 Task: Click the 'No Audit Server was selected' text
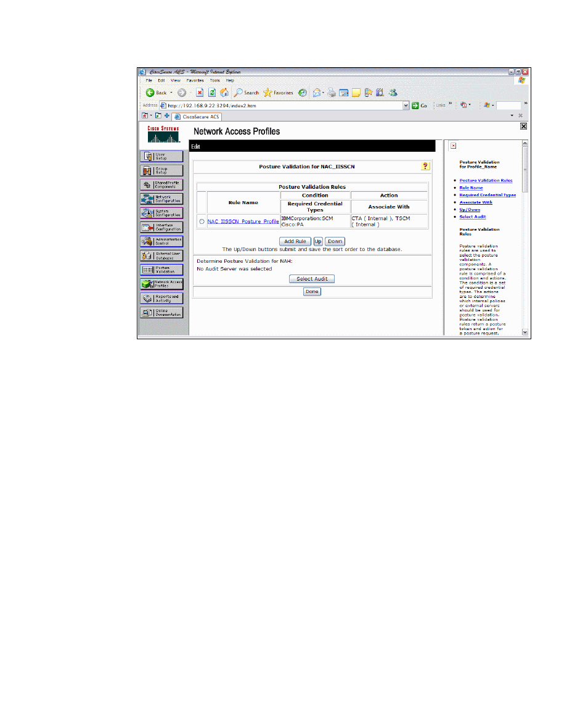(x=234, y=269)
